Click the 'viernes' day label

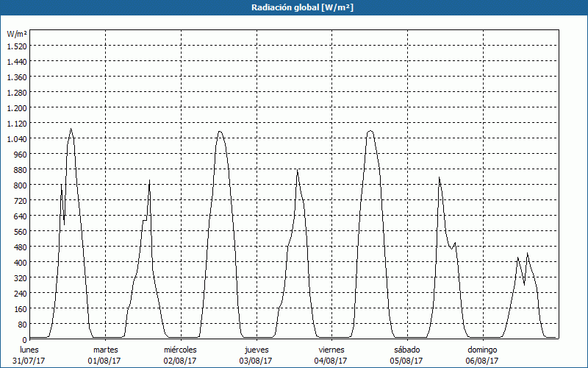[x=331, y=350]
